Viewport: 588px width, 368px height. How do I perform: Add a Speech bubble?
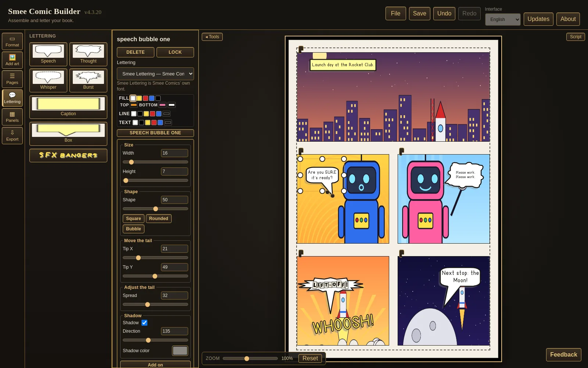click(x=48, y=54)
